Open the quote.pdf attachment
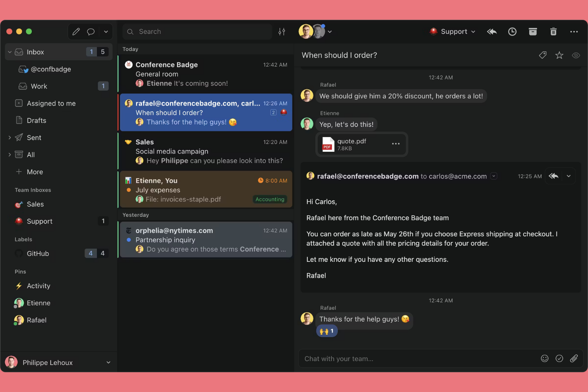Viewport: 588px width, 392px height. coord(352,144)
